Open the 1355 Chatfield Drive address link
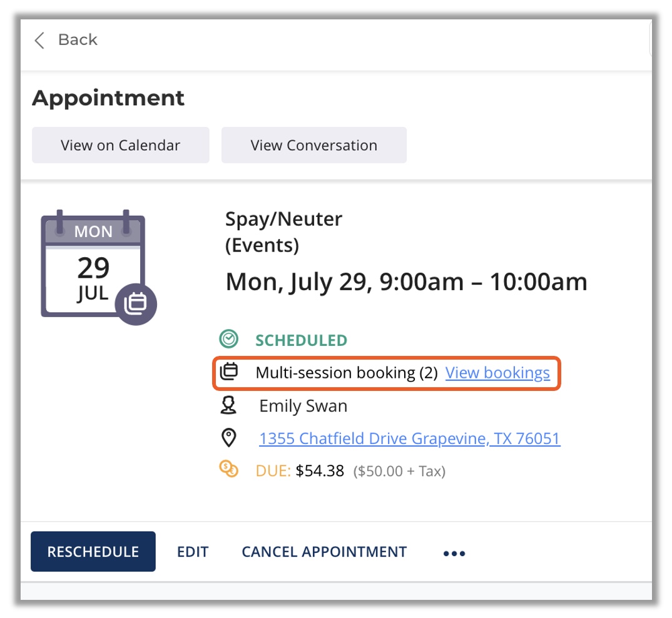Image resolution: width=672 pixels, height=618 pixels. tap(409, 438)
